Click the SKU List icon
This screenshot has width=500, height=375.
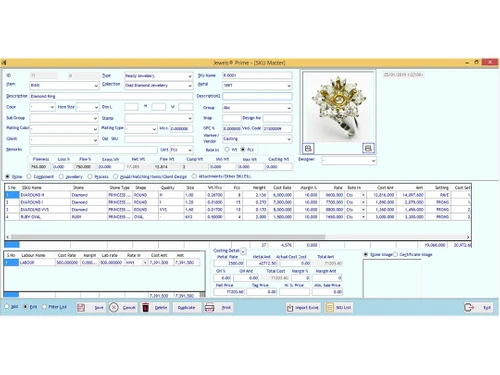pyautogui.click(x=329, y=307)
